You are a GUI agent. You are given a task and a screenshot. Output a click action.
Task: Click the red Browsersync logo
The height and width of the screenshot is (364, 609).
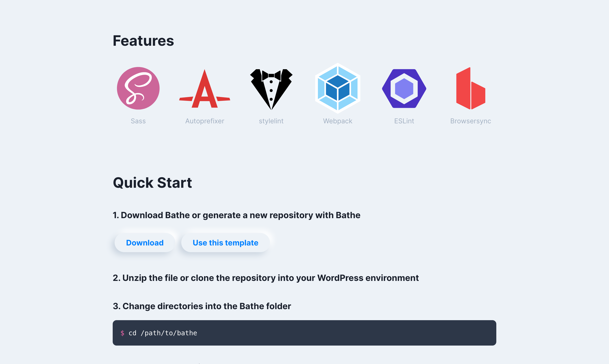pyautogui.click(x=470, y=89)
